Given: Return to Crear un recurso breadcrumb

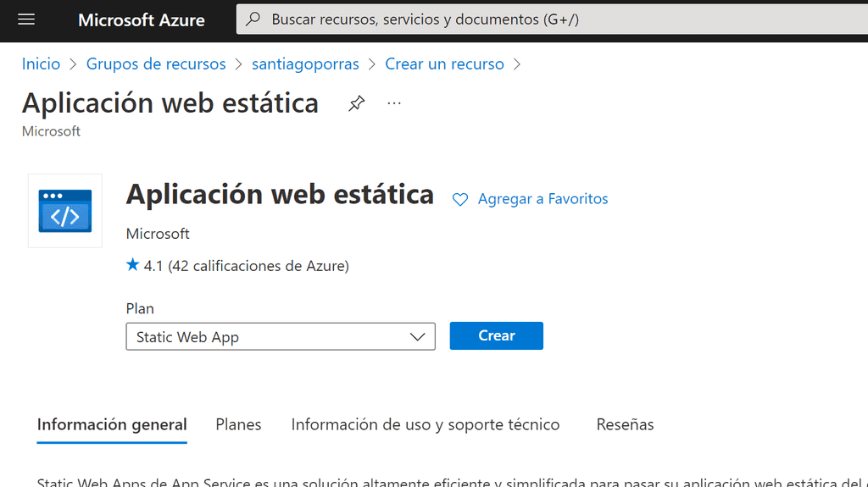Looking at the screenshot, I should click(444, 64).
